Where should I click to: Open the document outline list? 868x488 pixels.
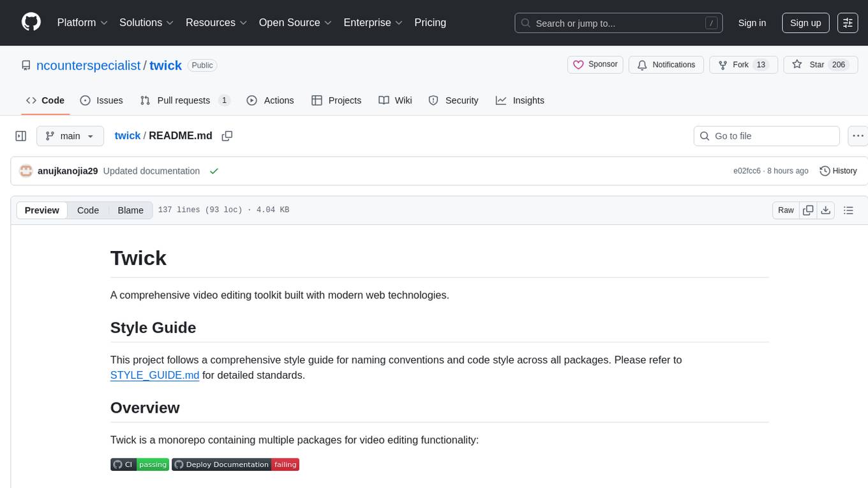coord(848,210)
